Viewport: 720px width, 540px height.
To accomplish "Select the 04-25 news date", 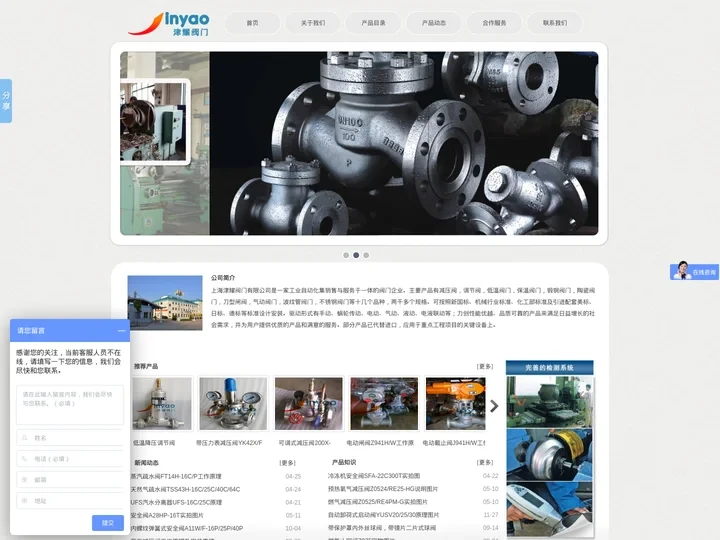I will 293,476.
